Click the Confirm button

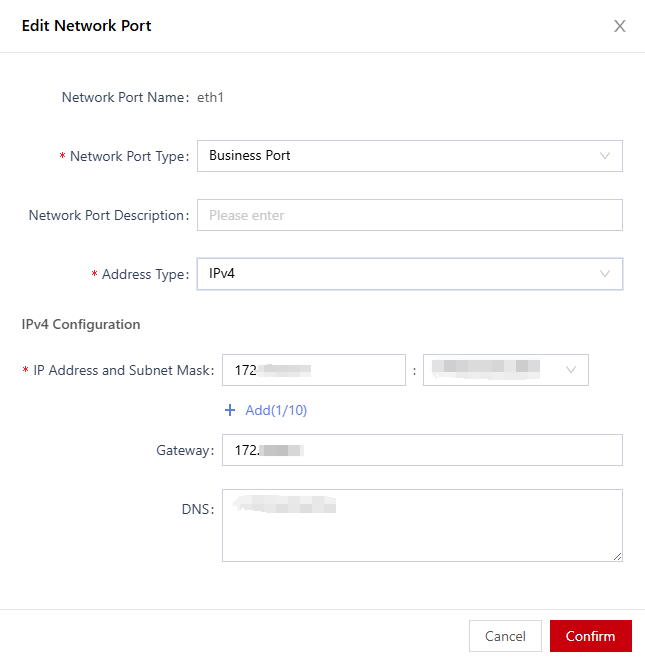pos(591,636)
